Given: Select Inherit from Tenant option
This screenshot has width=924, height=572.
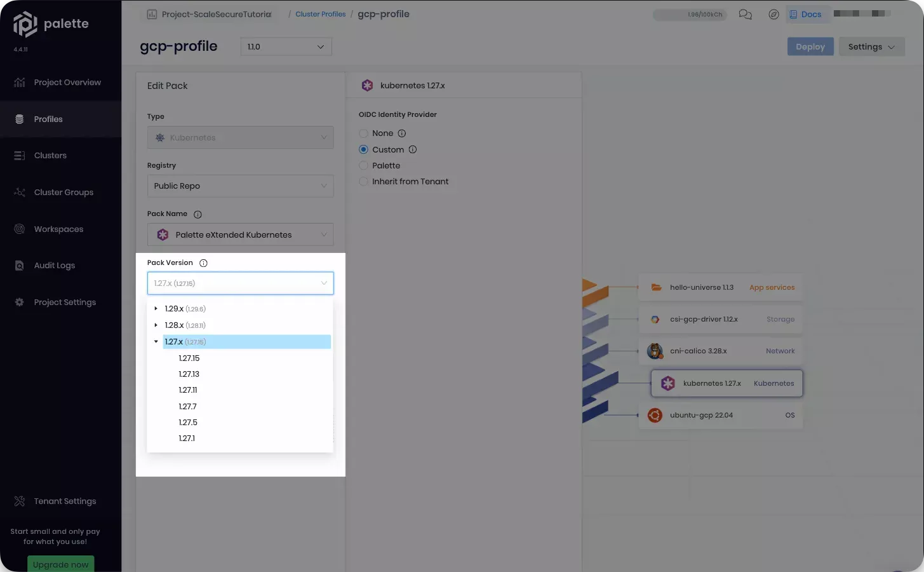Looking at the screenshot, I should pos(364,182).
